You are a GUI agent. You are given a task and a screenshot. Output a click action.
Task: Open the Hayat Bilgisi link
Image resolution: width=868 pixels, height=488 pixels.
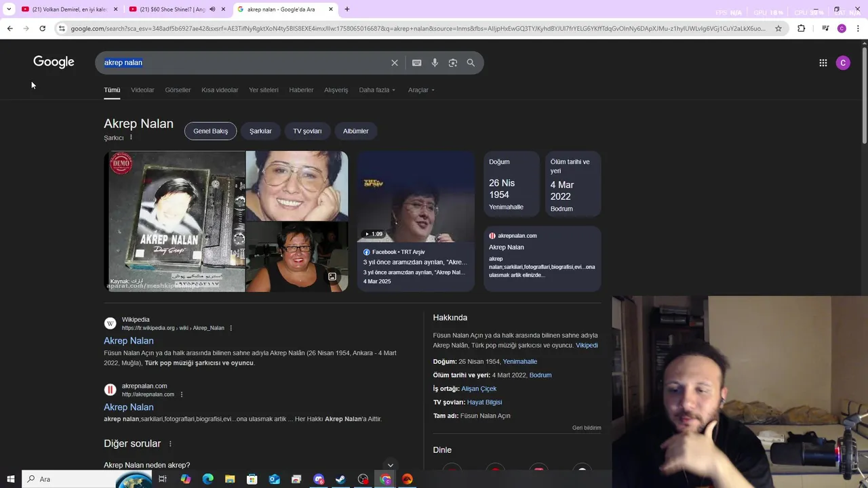point(484,403)
